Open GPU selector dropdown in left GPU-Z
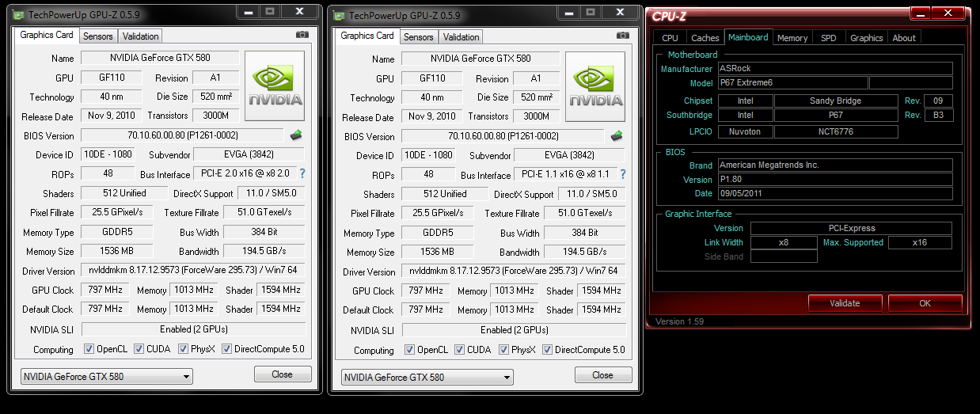Image resolution: width=980 pixels, height=414 pixels. [107, 377]
